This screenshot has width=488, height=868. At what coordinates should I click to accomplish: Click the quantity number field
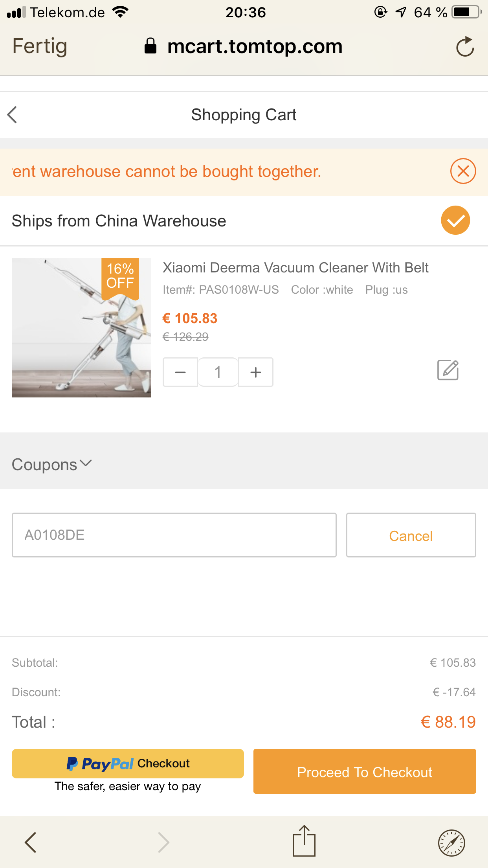[218, 372]
